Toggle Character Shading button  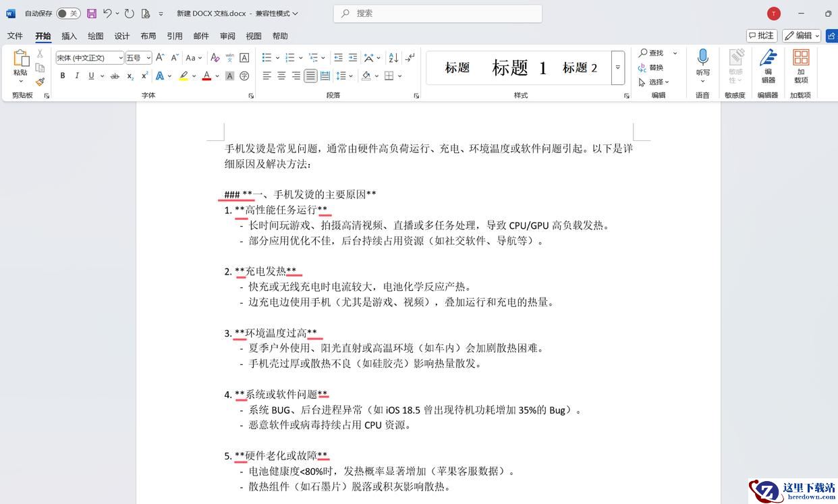tap(229, 76)
